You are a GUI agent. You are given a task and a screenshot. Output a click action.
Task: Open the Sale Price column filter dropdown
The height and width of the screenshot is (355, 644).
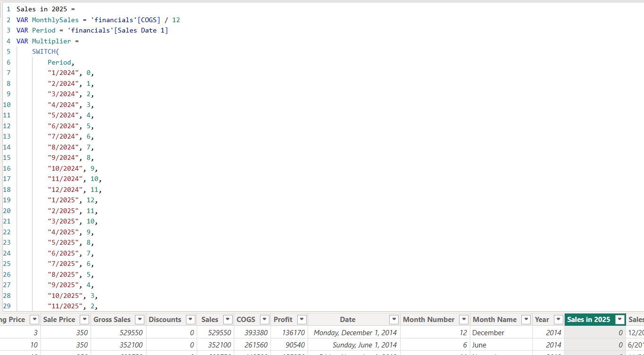pyautogui.click(x=84, y=320)
